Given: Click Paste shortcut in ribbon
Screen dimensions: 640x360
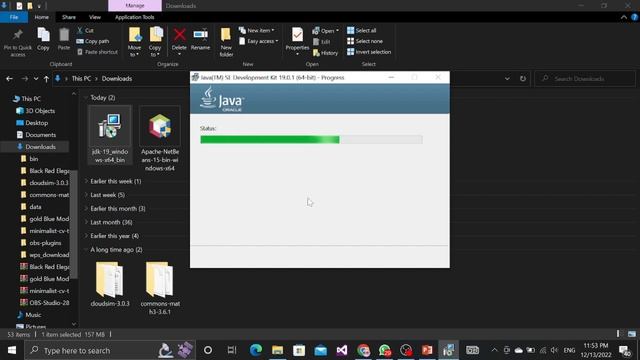Looking at the screenshot, I should coord(97,52).
